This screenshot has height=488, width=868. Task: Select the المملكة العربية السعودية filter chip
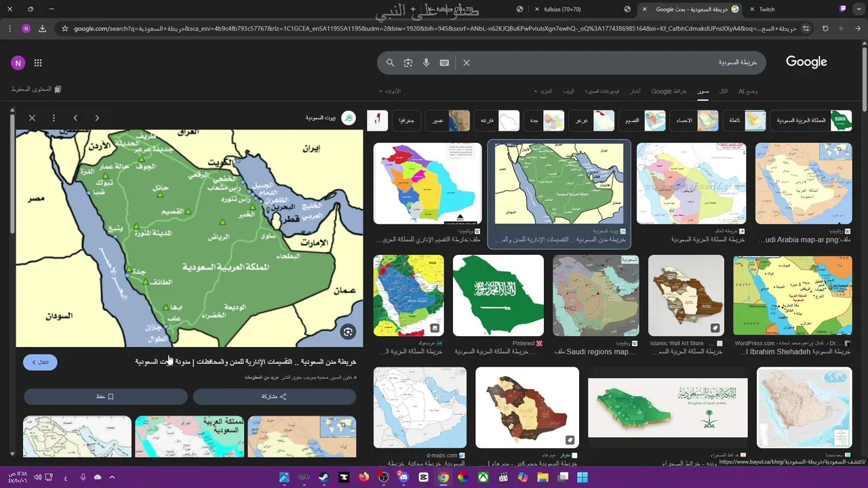point(812,120)
